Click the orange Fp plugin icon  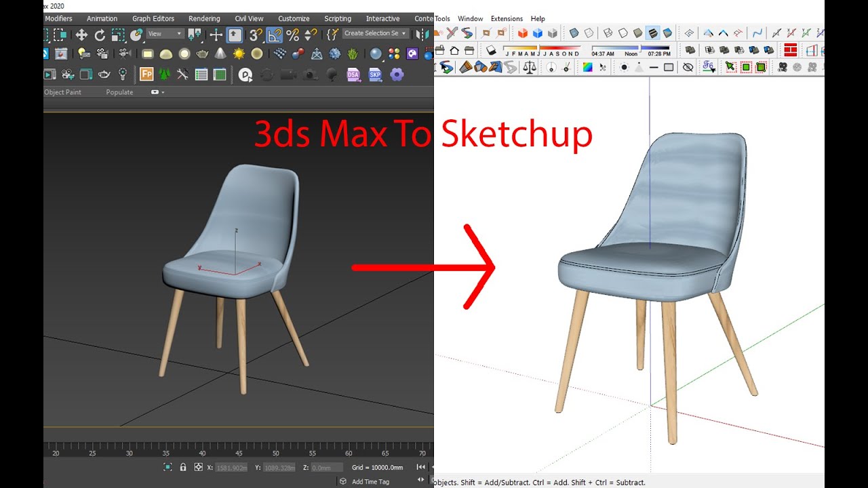click(146, 75)
